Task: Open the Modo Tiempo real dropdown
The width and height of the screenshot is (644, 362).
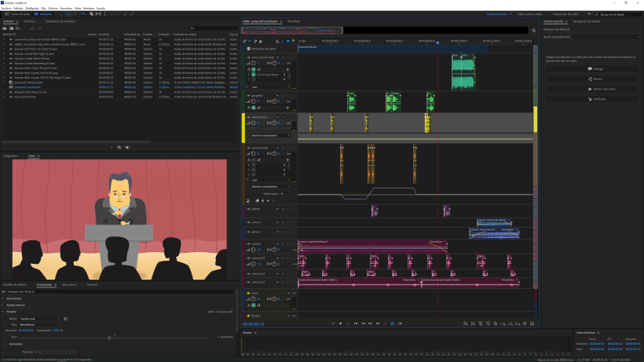Action: (x=40, y=319)
